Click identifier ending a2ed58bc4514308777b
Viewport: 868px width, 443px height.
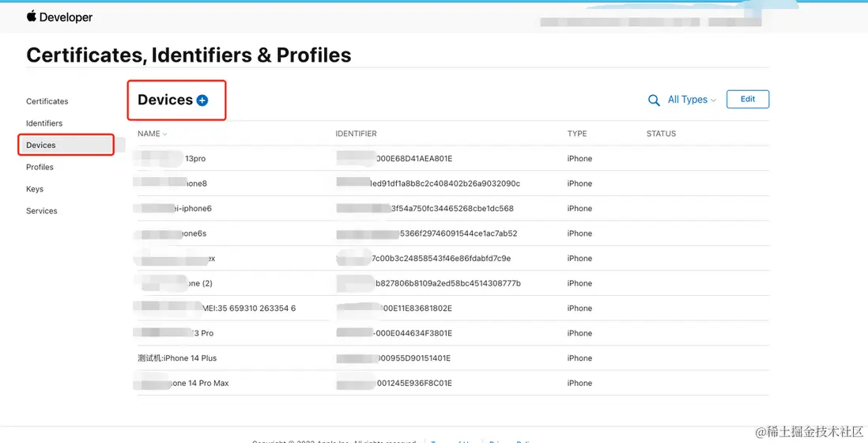point(428,283)
